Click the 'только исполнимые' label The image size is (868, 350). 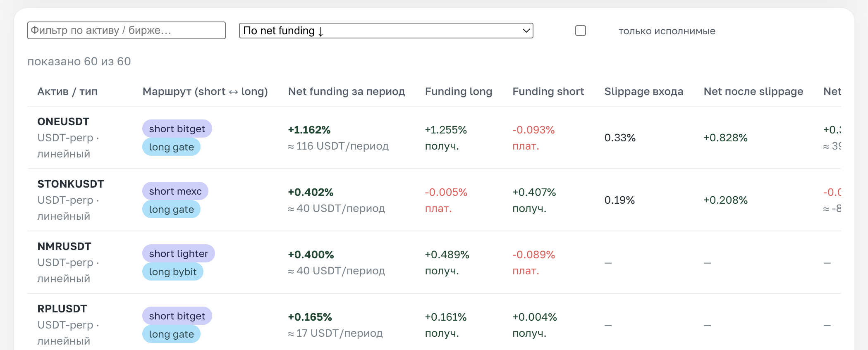point(667,31)
